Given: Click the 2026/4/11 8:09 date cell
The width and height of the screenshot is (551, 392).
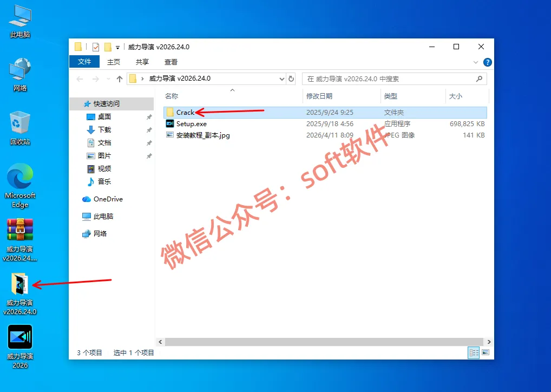Looking at the screenshot, I should 330,135.
